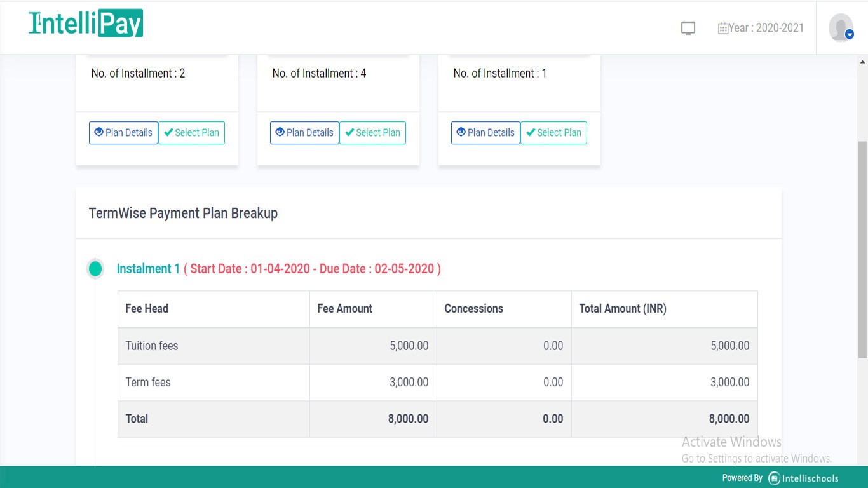Open the calendar icon beside Year 2020-2021
This screenshot has width=868, height=488.
(x=724, y=27)
